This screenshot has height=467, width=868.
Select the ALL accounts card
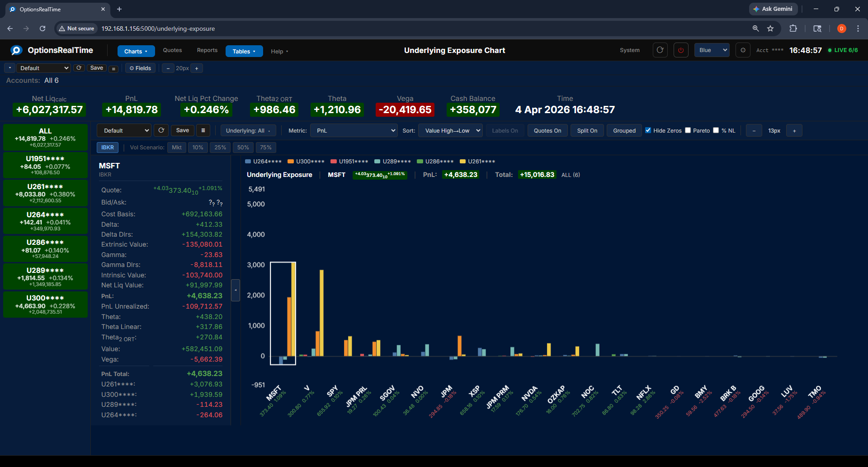[45, 137]
